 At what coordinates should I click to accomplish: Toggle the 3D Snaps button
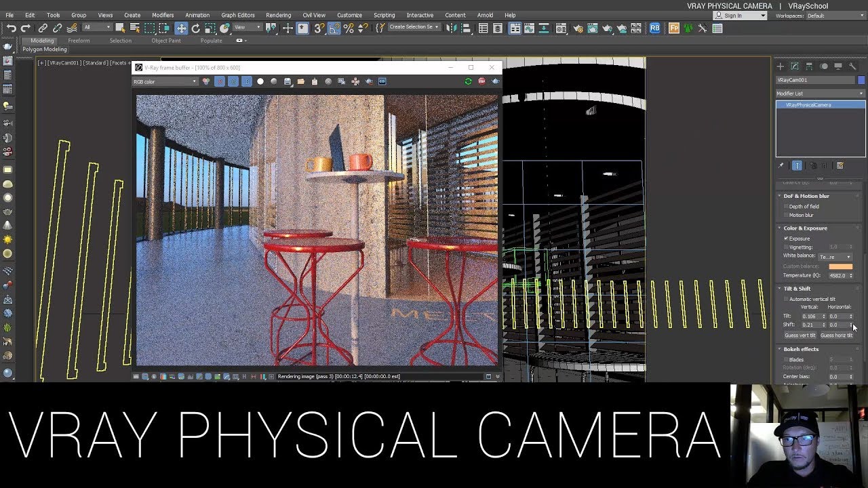tap(319, 28)
